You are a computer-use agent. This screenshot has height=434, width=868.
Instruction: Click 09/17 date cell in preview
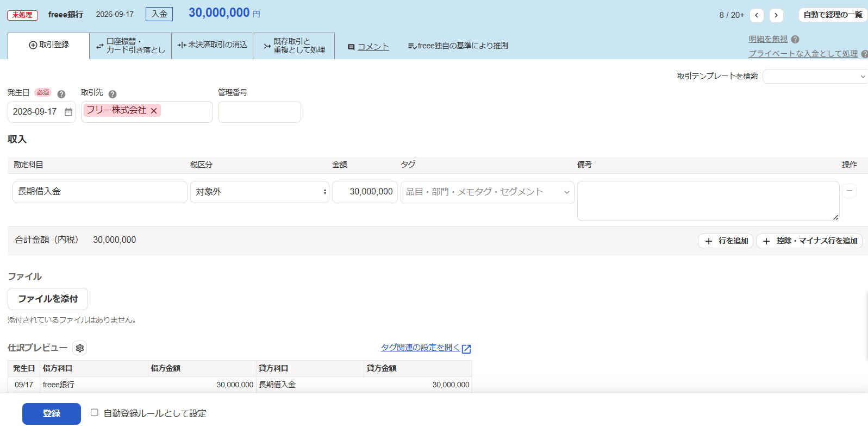pos(24,385)
